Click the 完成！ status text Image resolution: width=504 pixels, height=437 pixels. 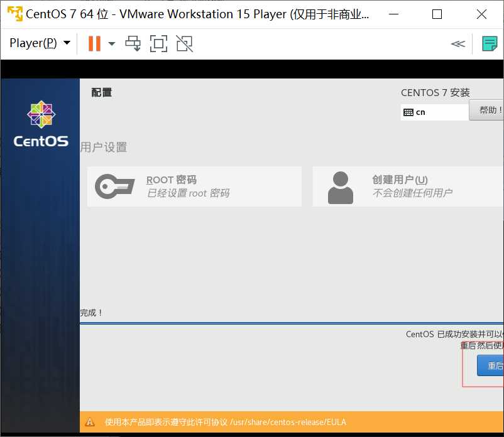[x=91, y=313]
